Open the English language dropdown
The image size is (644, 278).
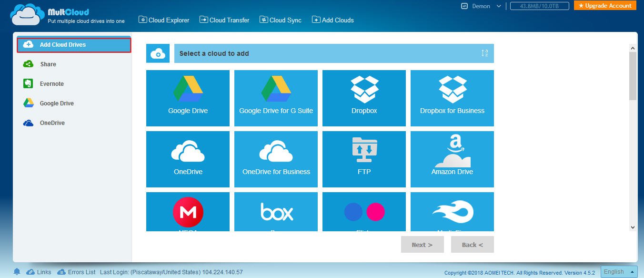coord(619,272)
